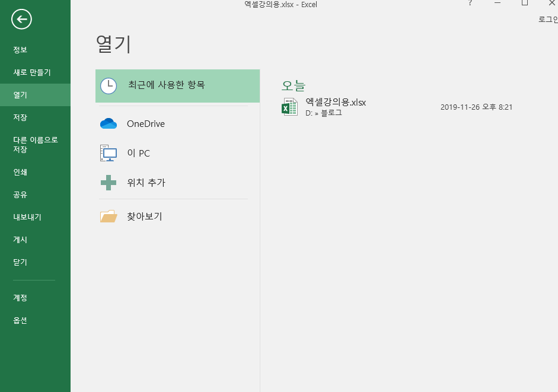Screen dimensions: 558x392
Task: Open 계정 settings in the sidebar
Action: 20,298
